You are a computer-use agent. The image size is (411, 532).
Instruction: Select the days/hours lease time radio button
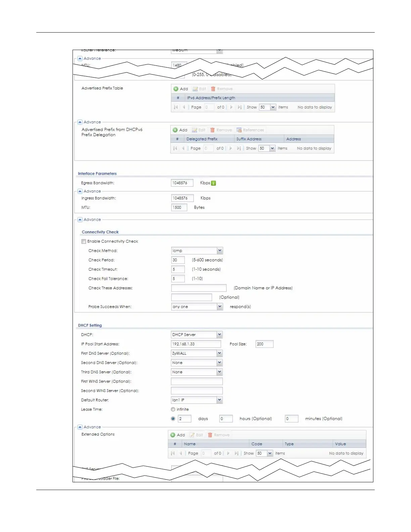tap(173, 419)
